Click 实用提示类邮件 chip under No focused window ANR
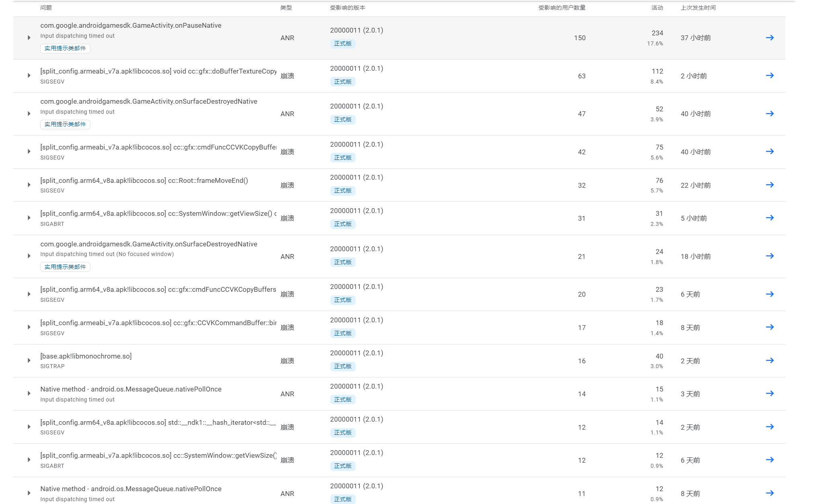This screenshot has height=504, width=815. pos(65,267)
